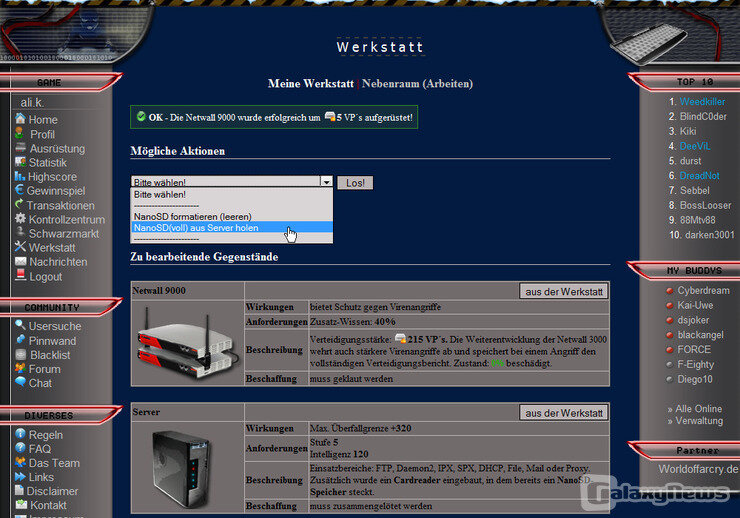The height and width of the screenshot is (518, 740).
Task: Open the Schwarzmarkt link
Action: (x=64, y=234)
